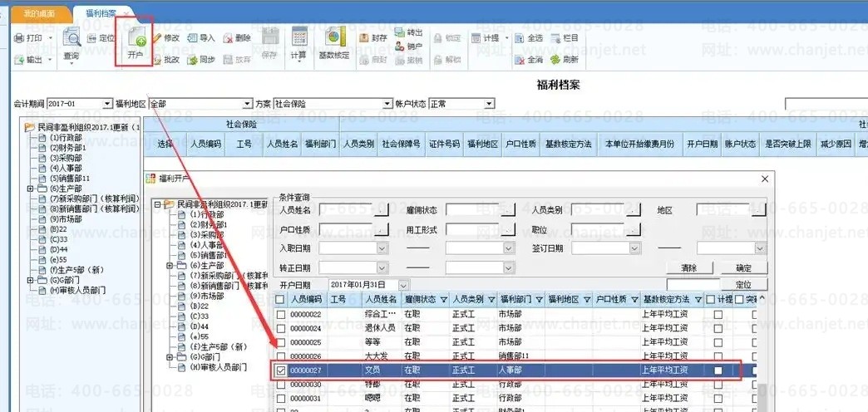Click the 全选 (select all) icon
The image size is (868, 412).
pos(528,38)
